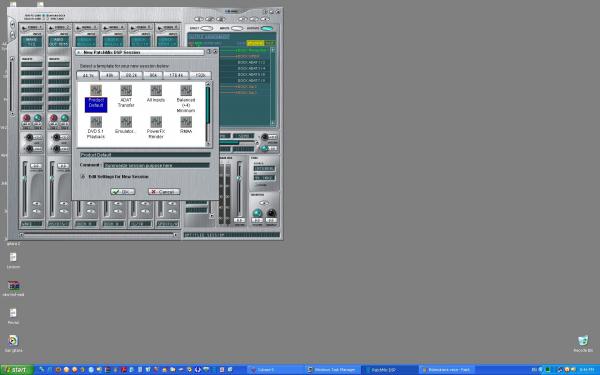Choose the All Inputs template icon
The width and height of the screenshot is (600, 375).
(x=156, y=94)
